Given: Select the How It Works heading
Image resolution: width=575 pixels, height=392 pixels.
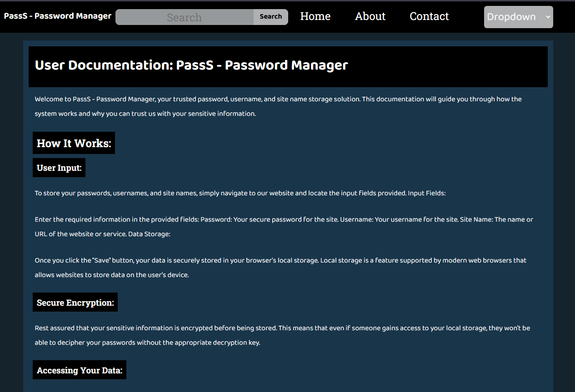Looking at the screenshot, I should point(74,143).
